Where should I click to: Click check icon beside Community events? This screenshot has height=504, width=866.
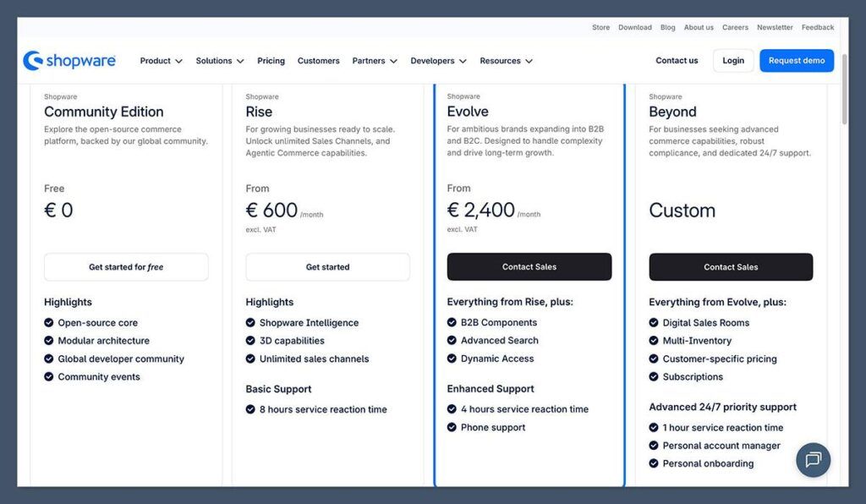click(x=48, y=376)
